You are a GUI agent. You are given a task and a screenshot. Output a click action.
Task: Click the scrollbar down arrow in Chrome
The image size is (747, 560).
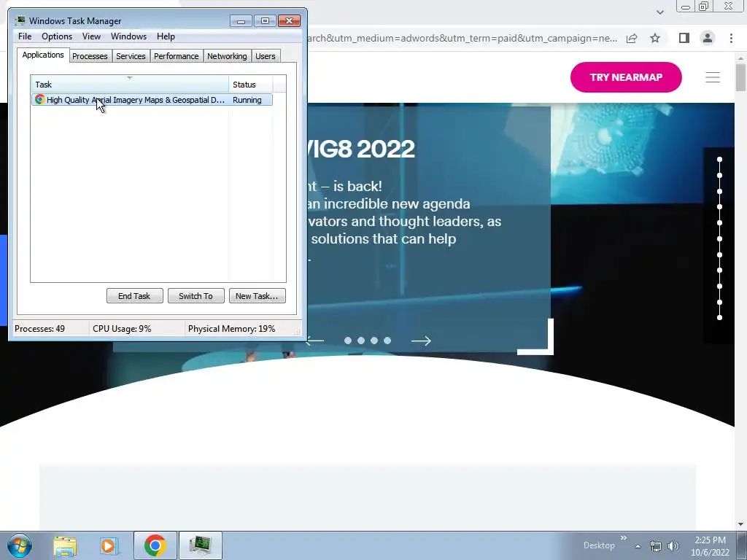point(741,524)
